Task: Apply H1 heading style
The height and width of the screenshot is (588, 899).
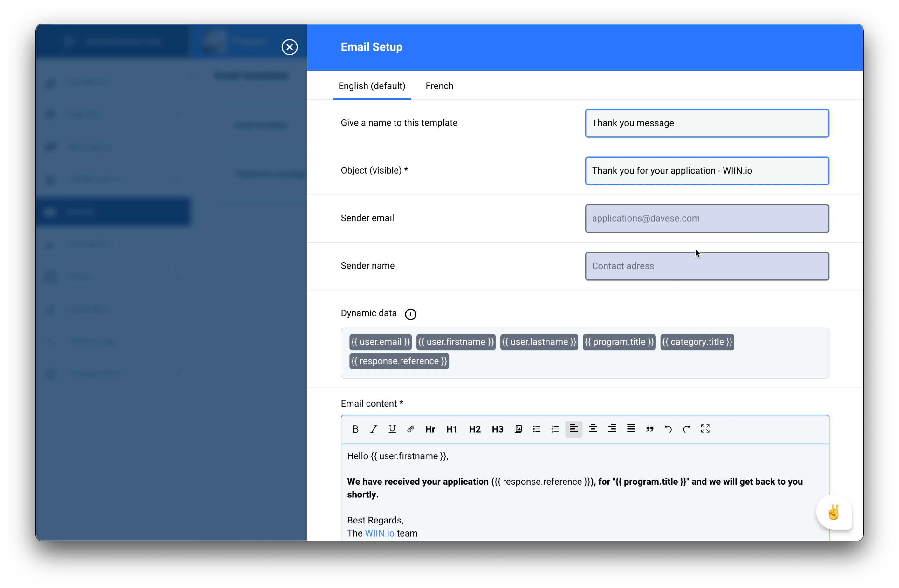Action: point(451,429)
